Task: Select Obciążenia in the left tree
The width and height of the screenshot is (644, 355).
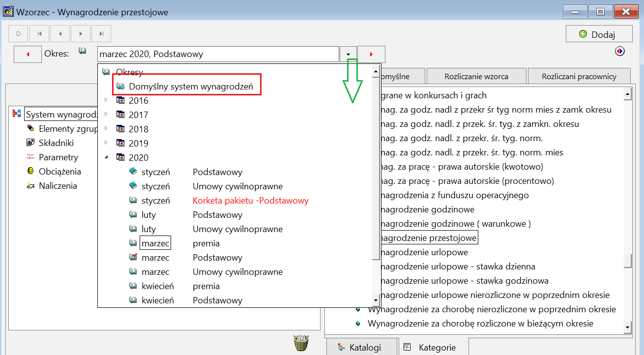Action: point(60,172)
